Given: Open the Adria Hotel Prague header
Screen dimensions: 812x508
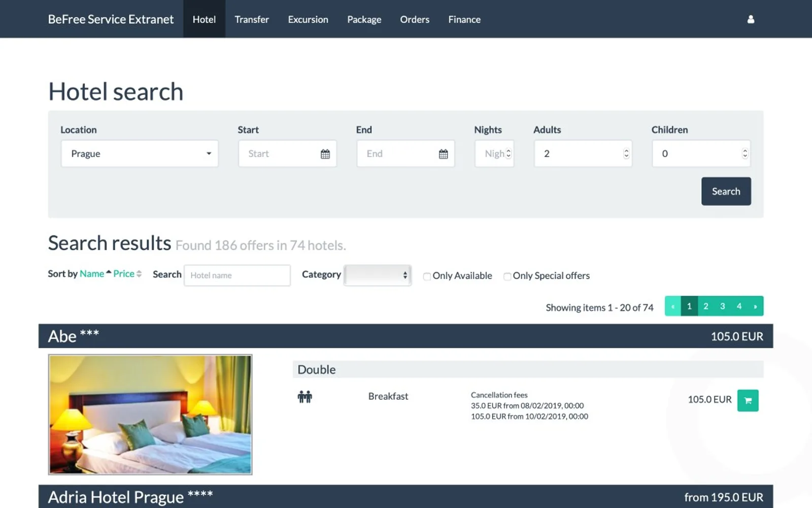Looking at the screenshot, I should 405,497.
